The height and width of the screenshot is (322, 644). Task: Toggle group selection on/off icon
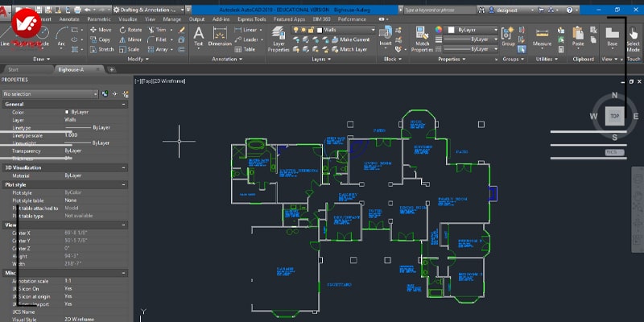(x=522, y=49)
